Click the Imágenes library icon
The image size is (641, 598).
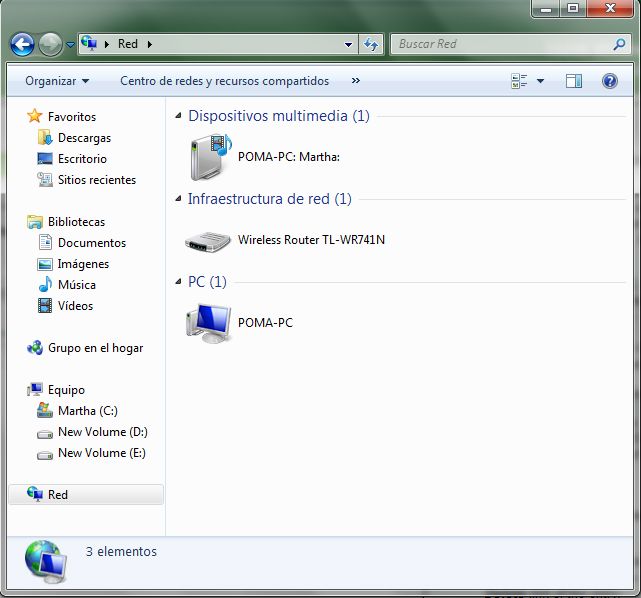tap(45, 264)
